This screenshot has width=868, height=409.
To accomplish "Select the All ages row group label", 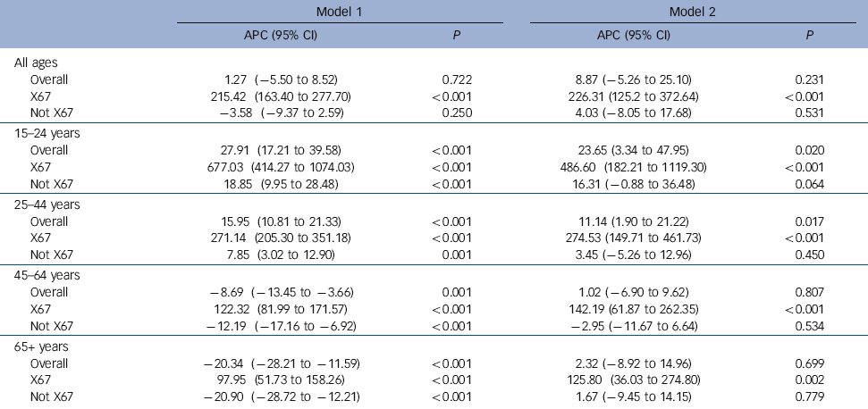I will [36, 63].
